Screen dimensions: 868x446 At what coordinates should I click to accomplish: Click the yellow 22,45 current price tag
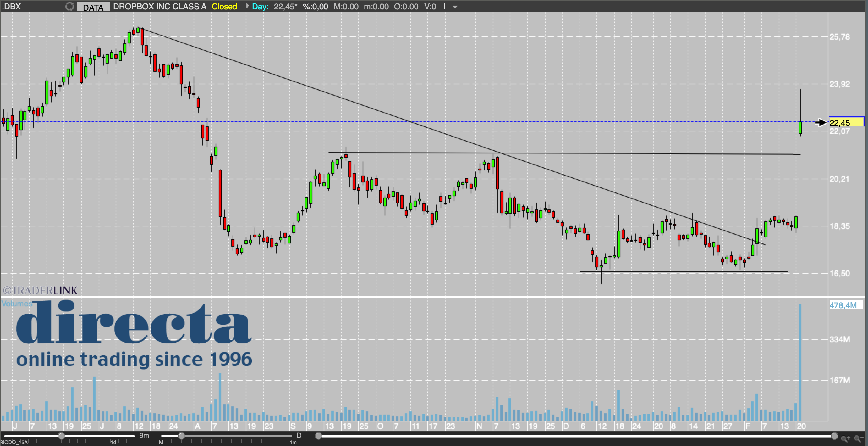coord(846,122)
